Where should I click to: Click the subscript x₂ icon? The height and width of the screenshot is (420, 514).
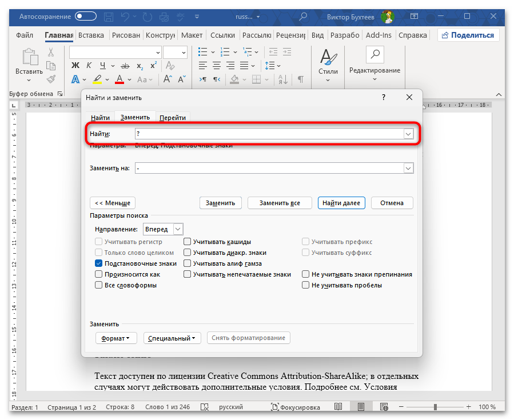(x=140, y=65)
